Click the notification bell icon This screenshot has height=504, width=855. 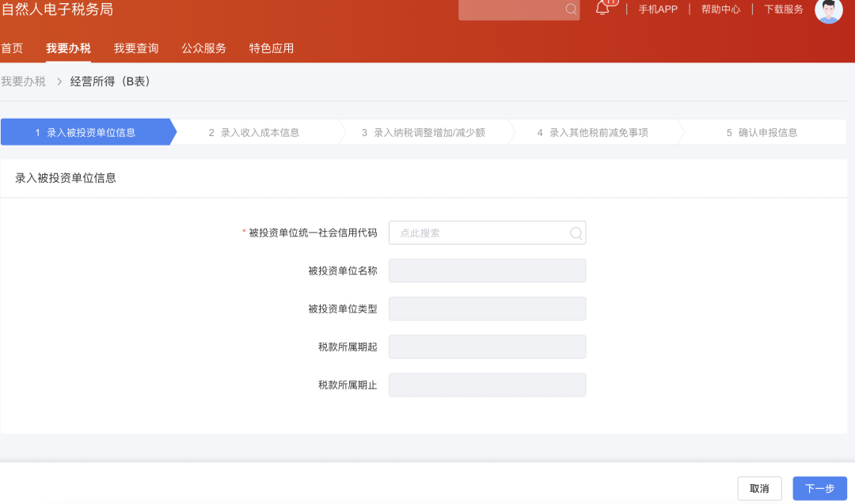pyautogui.click(x=602, y=9)
